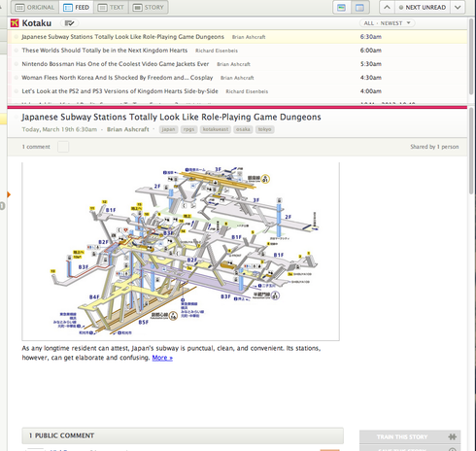This screenshot has width=476, height=451.
Task: Select the 'osaka' tag
Action: tap(243, 129)
